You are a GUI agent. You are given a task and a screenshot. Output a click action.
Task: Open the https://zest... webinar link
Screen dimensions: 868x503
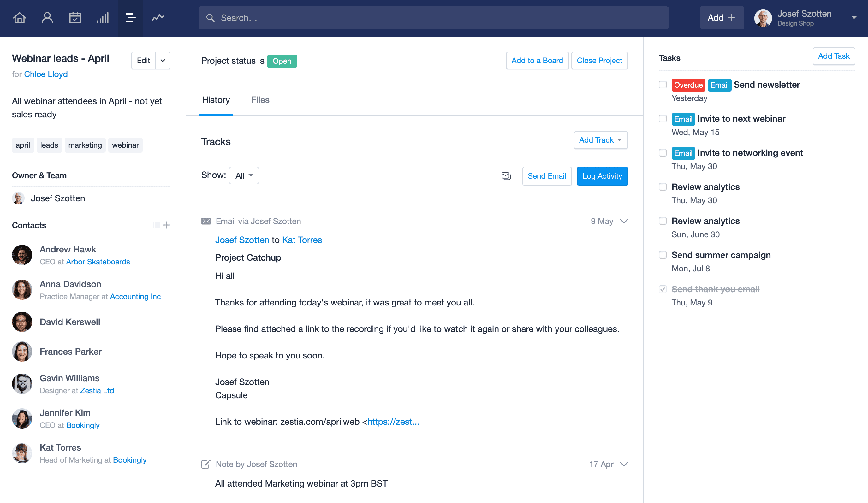(x=393, y=422)
